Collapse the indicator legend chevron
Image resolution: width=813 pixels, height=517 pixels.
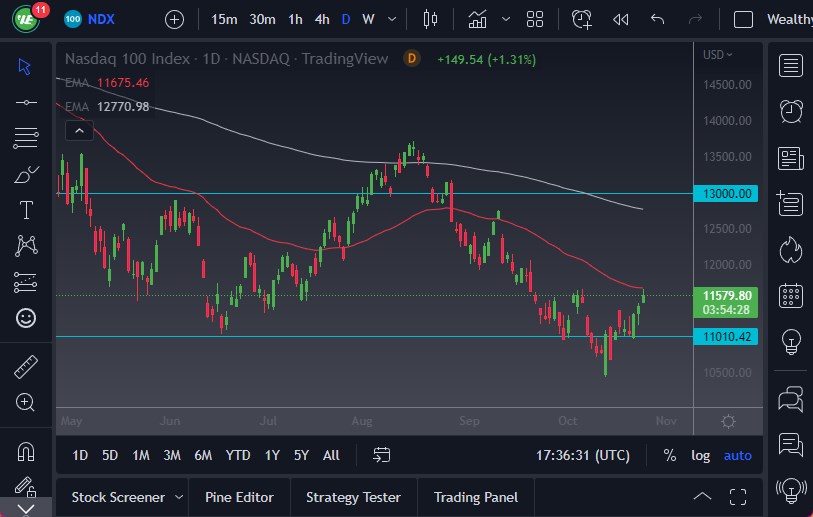click(x=79, y=131)
